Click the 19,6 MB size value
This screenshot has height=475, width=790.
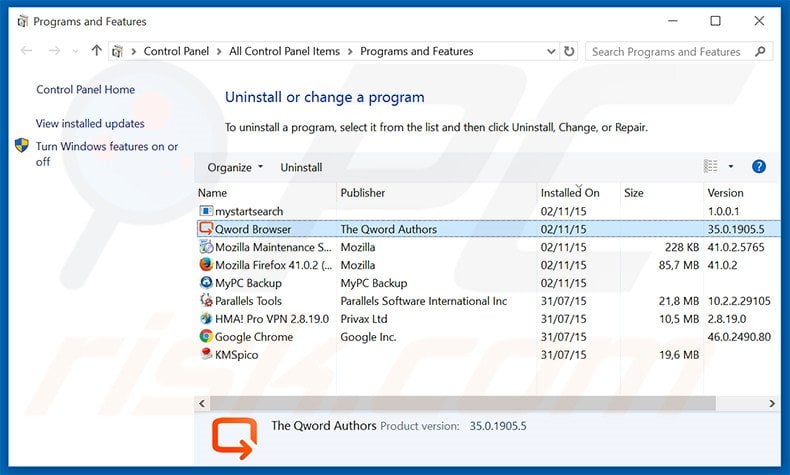click(x=679, y=355)
